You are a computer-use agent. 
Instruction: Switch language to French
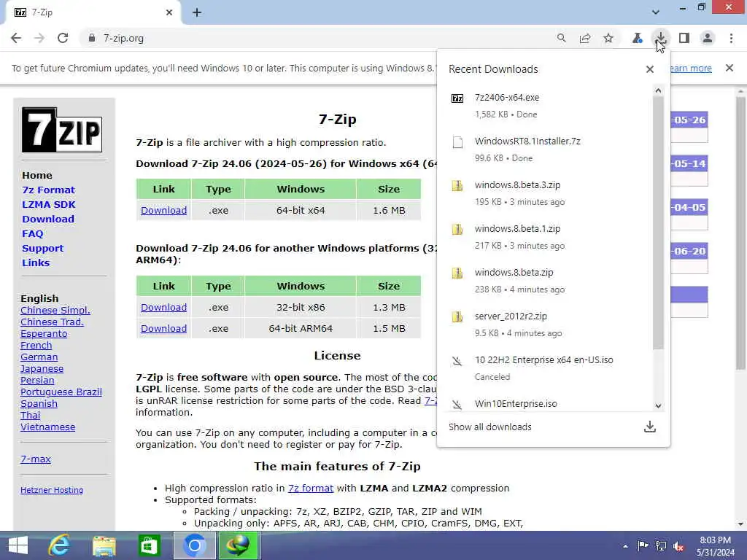(36, 346)
